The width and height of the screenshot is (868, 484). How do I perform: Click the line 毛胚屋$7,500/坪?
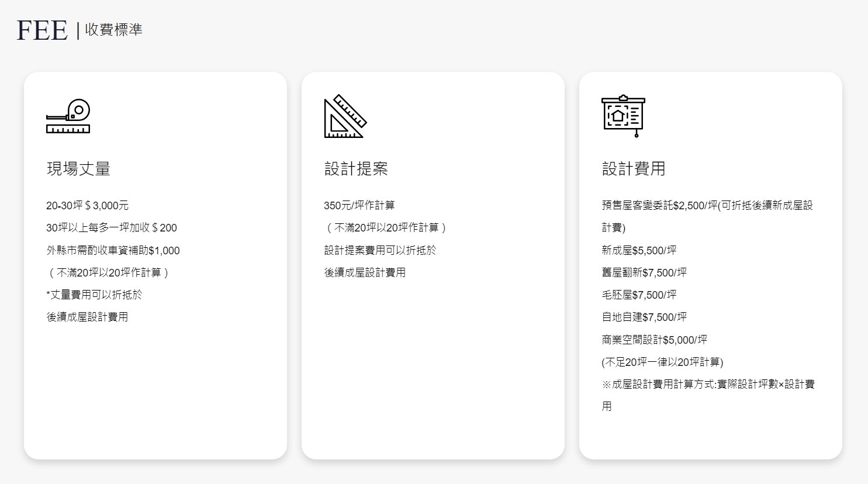click(x=639, y=295)
